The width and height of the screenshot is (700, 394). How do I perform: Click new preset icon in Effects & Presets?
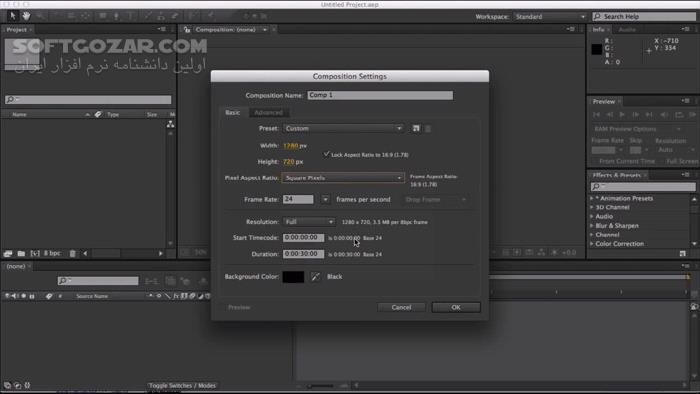pyautogui.click(x=683, y=253)
